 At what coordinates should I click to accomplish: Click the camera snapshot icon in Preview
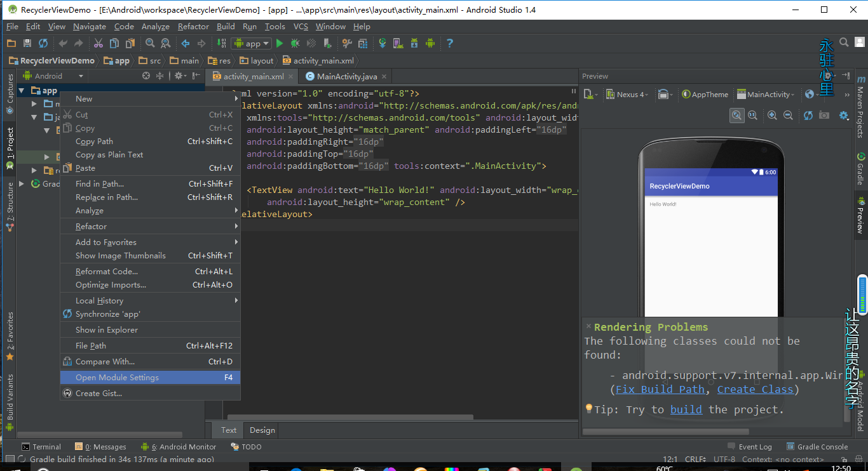pos(824,115)
